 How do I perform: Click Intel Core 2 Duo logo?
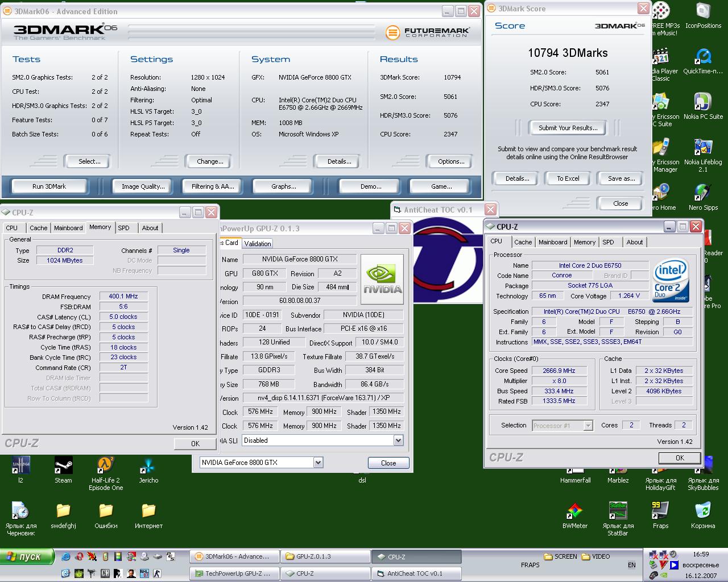click(x=671, y=280)
